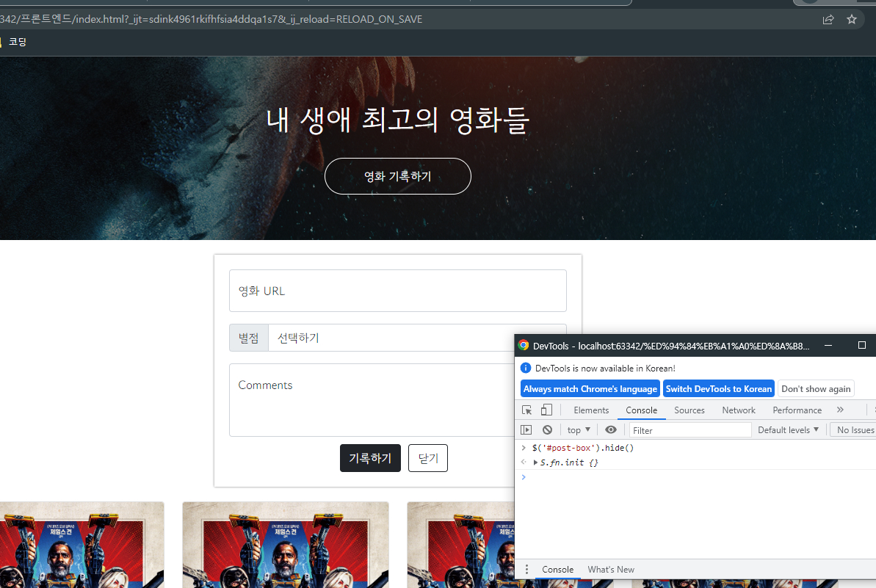Clear the console with the ban icon
This screenshot has width=876, height=588.
point(548,430)
